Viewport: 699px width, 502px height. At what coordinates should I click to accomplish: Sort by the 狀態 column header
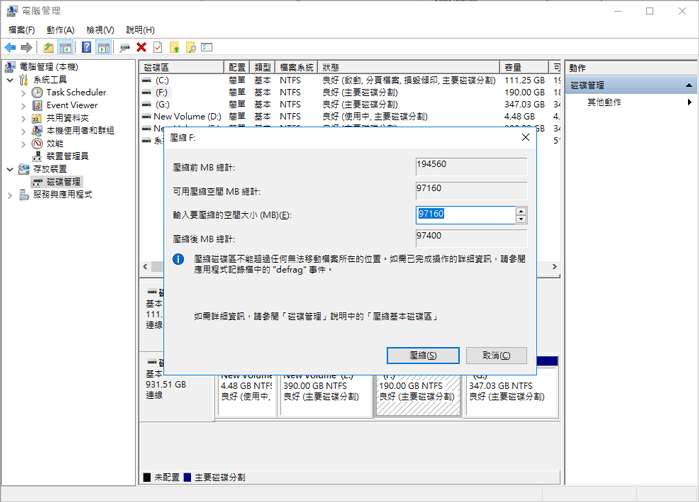(409, 67)
